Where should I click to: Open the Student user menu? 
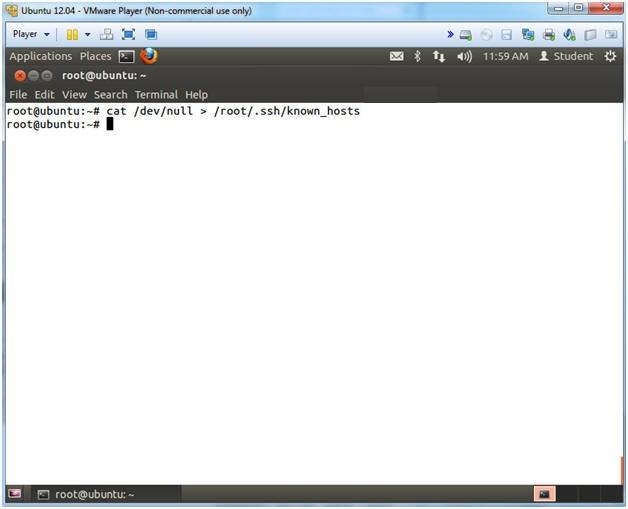click(x=566, y=56)
